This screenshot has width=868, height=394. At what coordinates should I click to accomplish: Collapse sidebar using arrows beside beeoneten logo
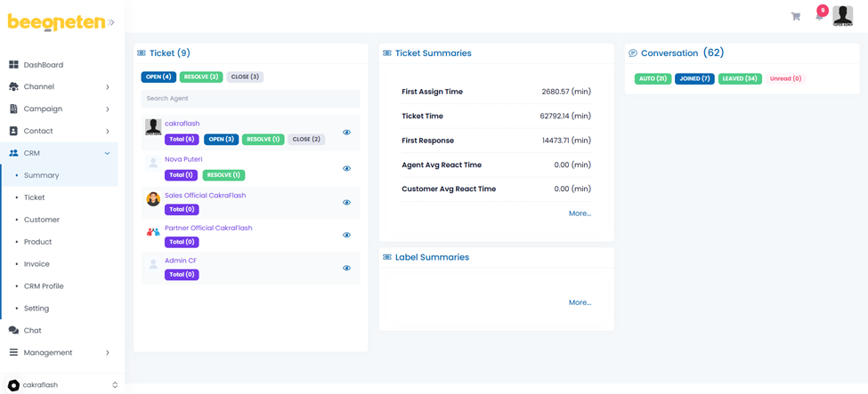tap(111, 23)
